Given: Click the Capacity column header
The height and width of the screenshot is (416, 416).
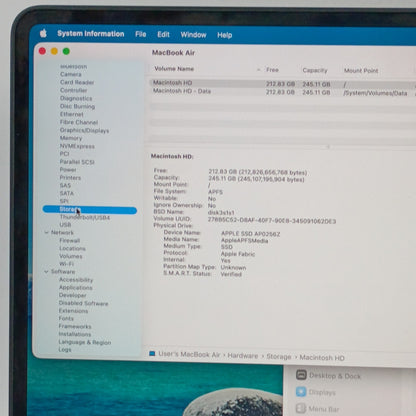Looking at the screenshot, I should [x=315, y=70].
